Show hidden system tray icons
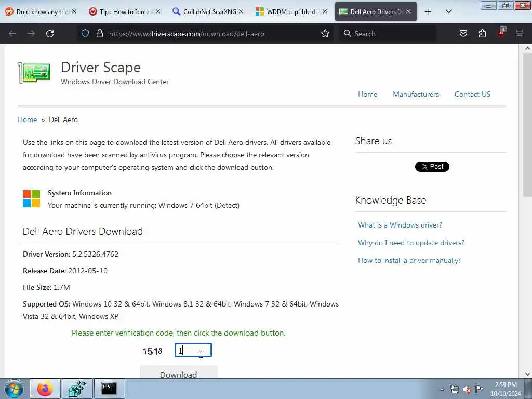 pyautogui.click(x=442, y=390)
